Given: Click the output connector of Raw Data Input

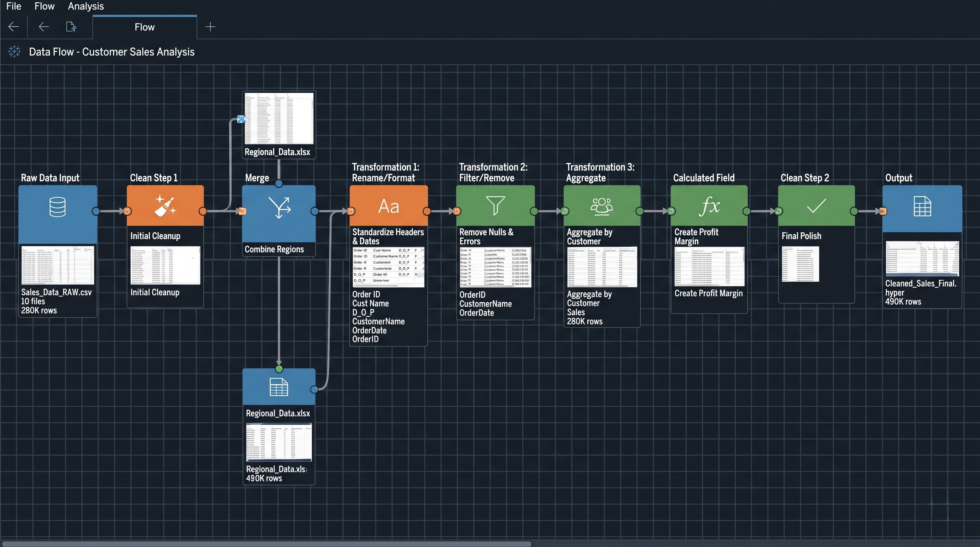Looking at the screenshot, I should coord(96,211).
